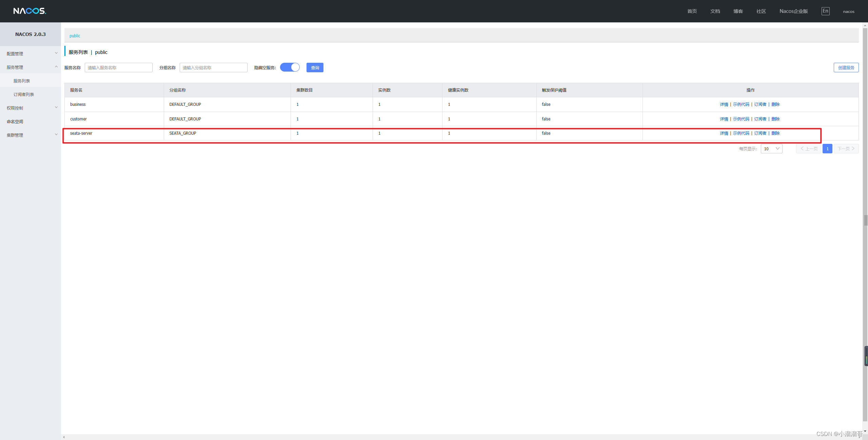Click the 创建服务 button
The width and height of the screenshot is (868, 440).
click(x=846, y=68)
